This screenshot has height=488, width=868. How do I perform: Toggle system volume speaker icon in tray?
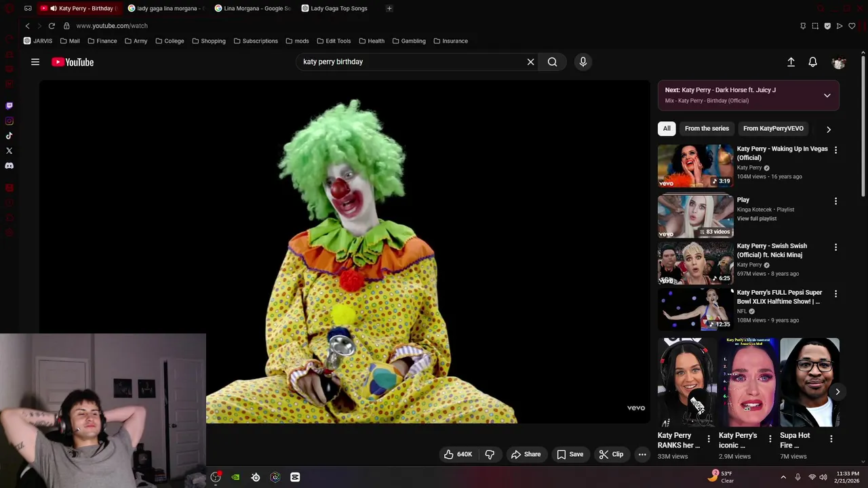click(x=823, y=477)
